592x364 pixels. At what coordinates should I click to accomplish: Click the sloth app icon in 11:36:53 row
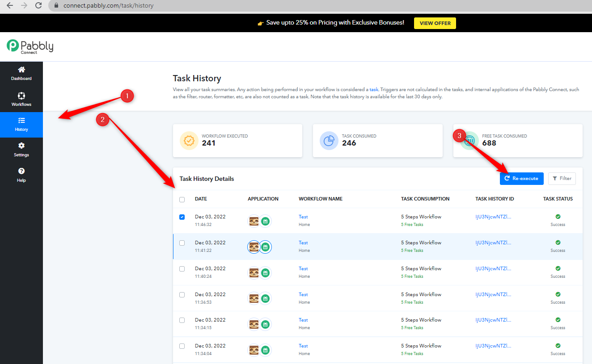pyautogui.click(x=254, y=298)
